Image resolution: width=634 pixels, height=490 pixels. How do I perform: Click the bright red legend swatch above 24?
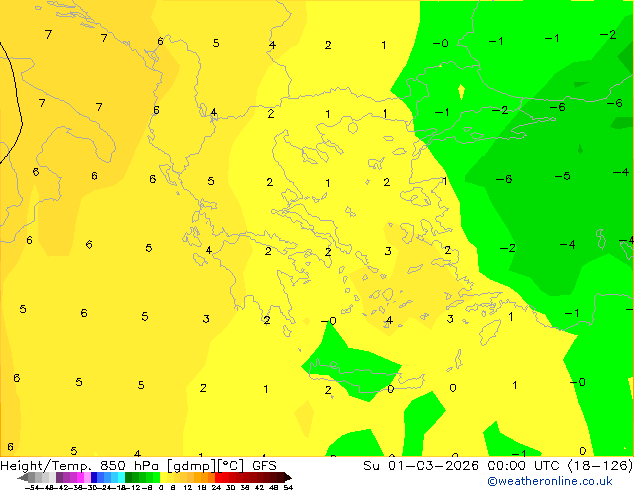coord(218,477)
